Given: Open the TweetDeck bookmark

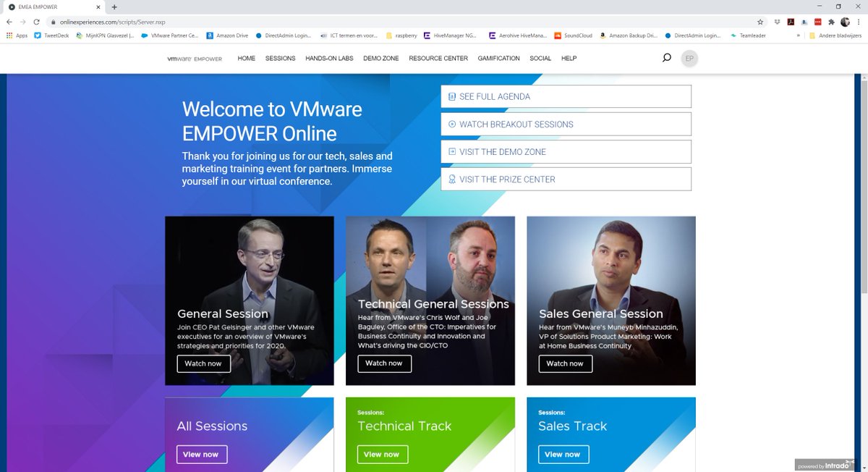Looking at the screenshot, I should pyautogui.click(x=51, y=35).
